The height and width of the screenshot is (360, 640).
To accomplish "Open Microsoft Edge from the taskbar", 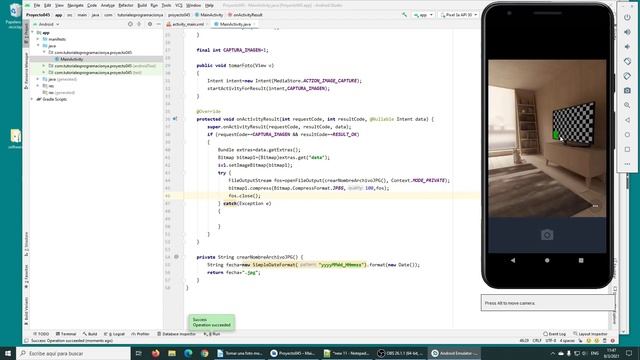I will tap(188, 353).
